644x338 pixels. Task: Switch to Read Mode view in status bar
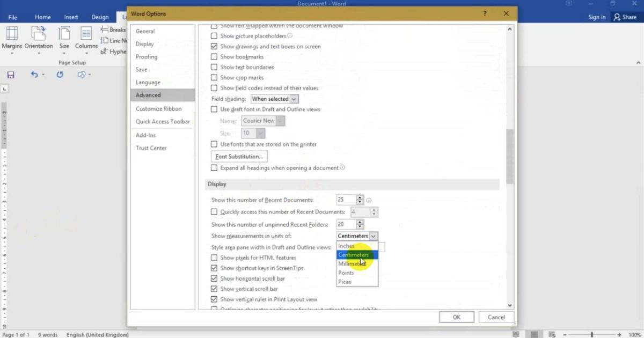516,334
